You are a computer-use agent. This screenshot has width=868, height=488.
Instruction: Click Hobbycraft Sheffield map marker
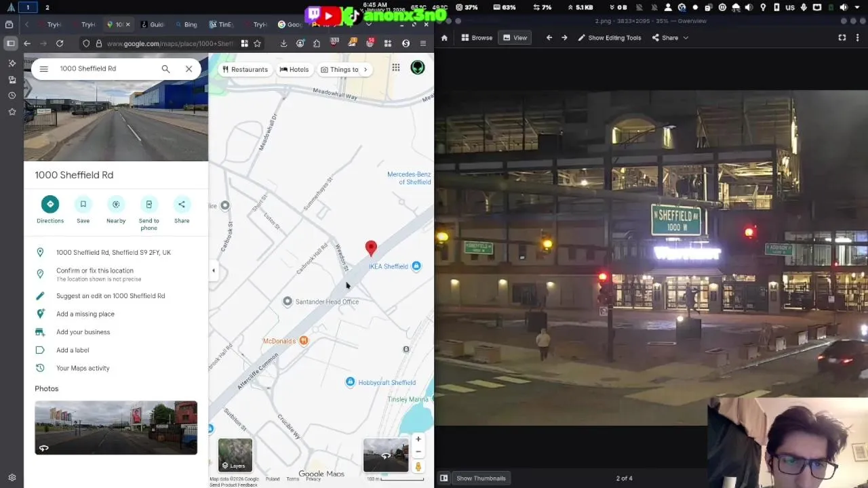click(x=350, y=382)
